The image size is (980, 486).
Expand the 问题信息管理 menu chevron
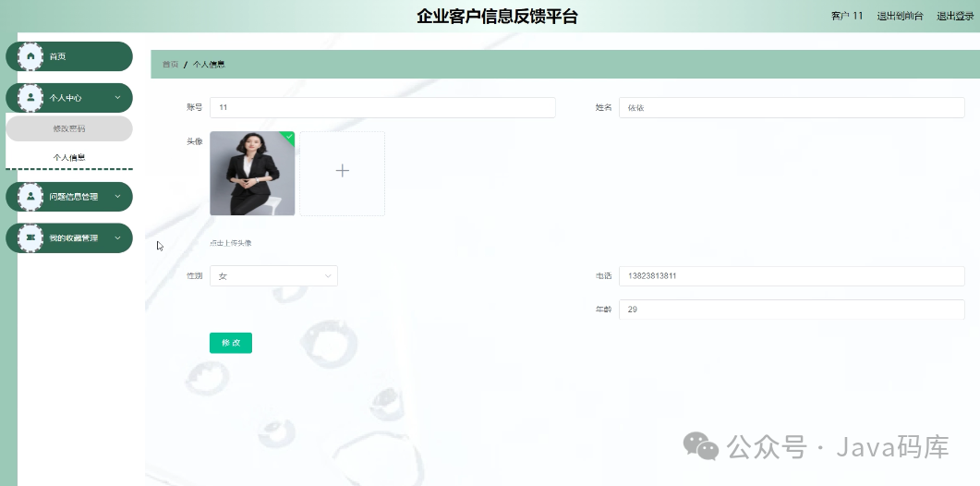pos(117,197)
